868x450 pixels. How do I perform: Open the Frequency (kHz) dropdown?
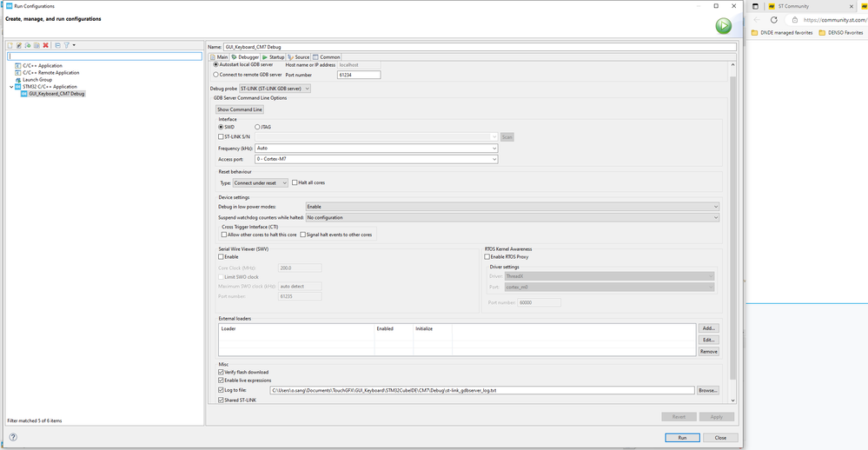click(376, 149)
